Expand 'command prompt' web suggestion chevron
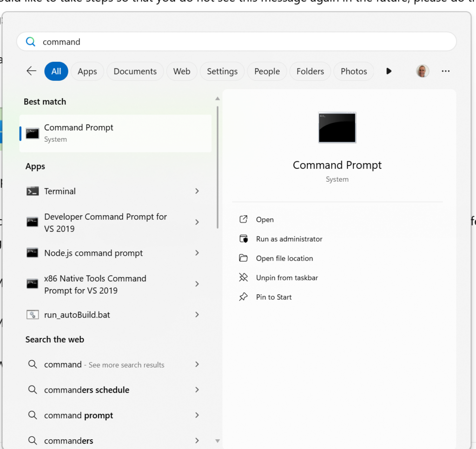The width and height of the screenshot is (476, 449). click(x=197, y=415)
